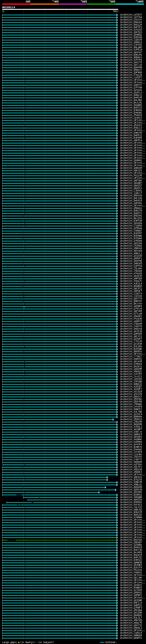
Task: Select the label UniRef100_B9STQ0
Action: pos(131,540)
